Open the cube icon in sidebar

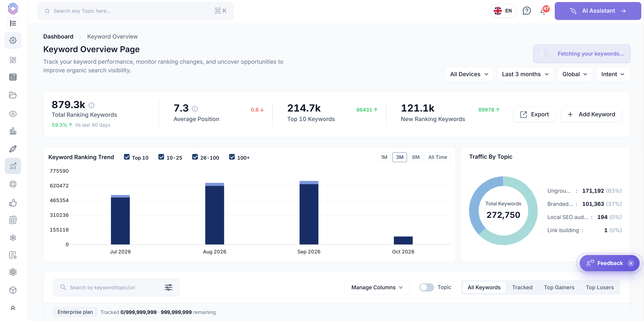coord(13,290)
